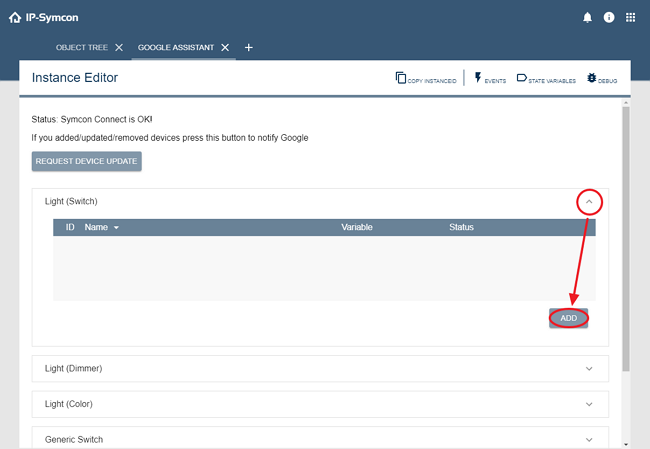
Task: Collapse the Light (Switch) section
Action: (589, 202)
